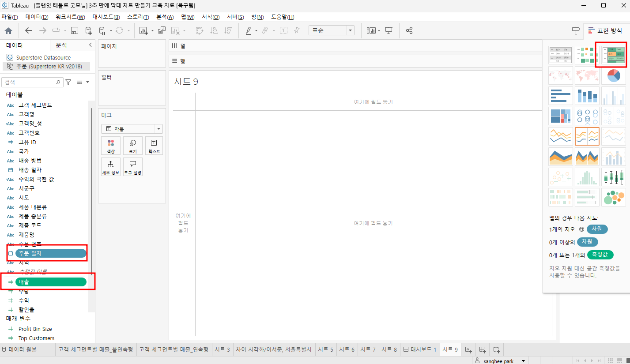This screenshot has width=630, height=364.
Task: Choose the stacked bars chart in Show Me
Action: pos(587,96)
